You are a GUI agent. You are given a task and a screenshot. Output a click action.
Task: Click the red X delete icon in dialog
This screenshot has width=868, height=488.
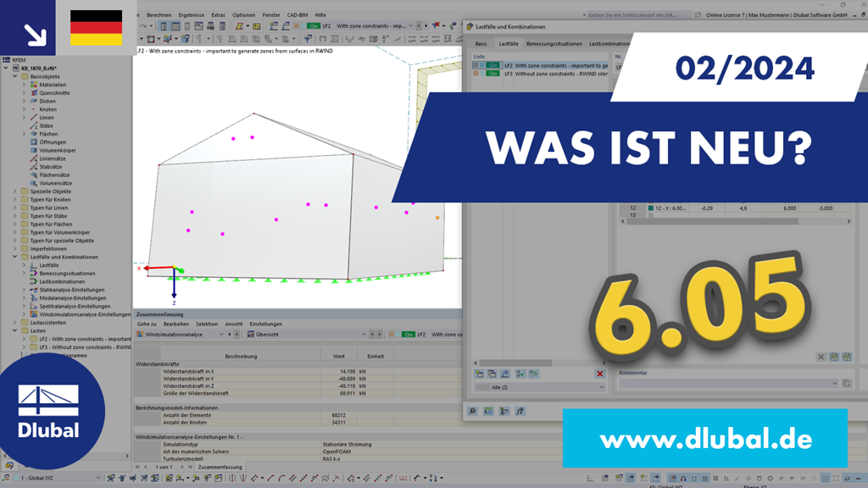[x=599, y=374]
